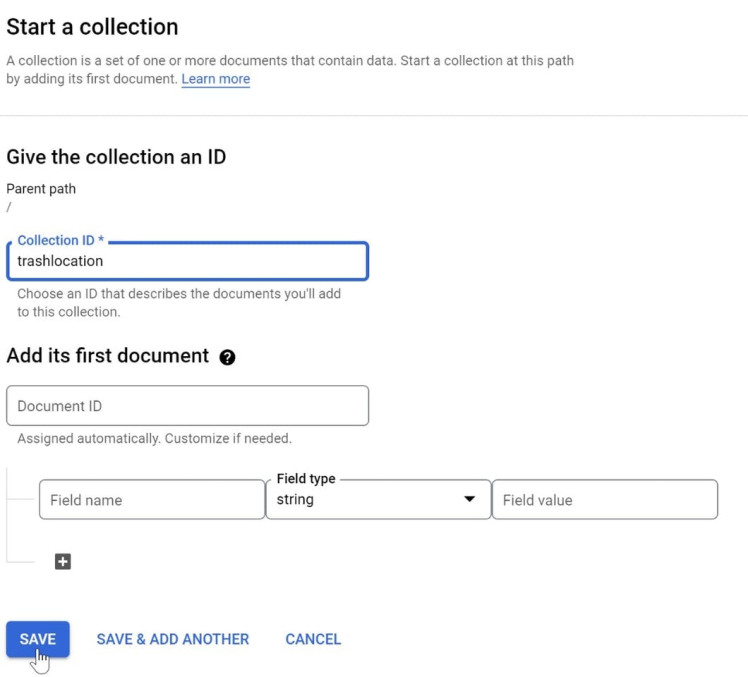748x677 pixels.
Task: Click into the Document ID field
Action: tap(187, 406)
